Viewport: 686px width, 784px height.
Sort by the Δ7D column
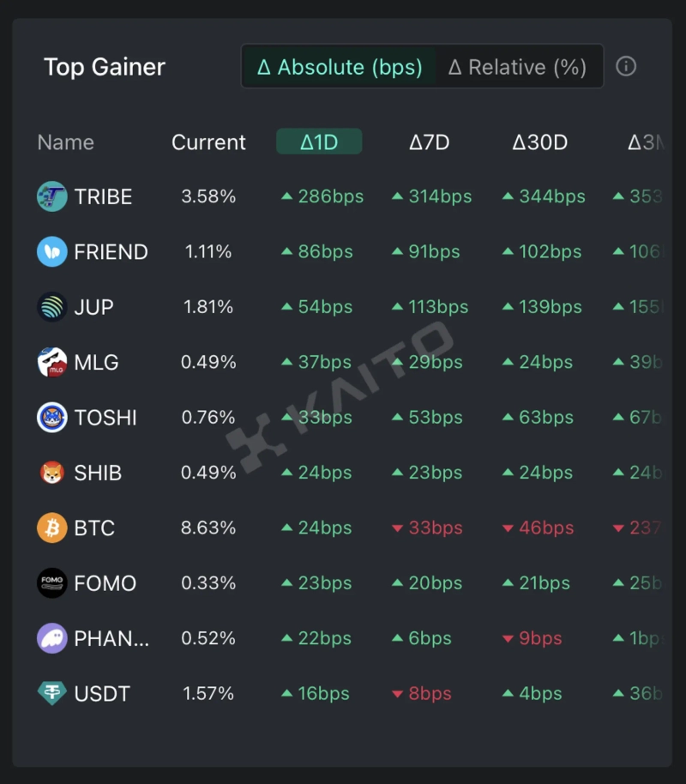(x=429, y=142)
